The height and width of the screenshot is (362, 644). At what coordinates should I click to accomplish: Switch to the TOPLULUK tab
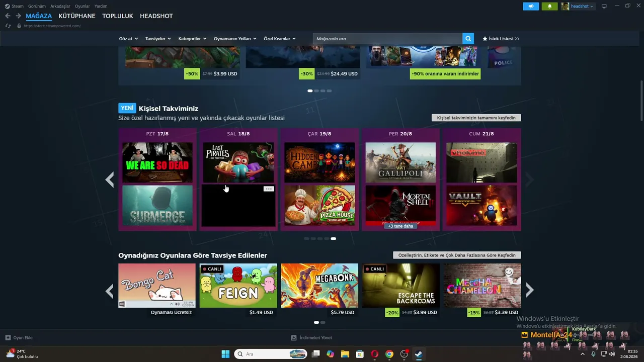pyautogui.click(x=118, y=16)
